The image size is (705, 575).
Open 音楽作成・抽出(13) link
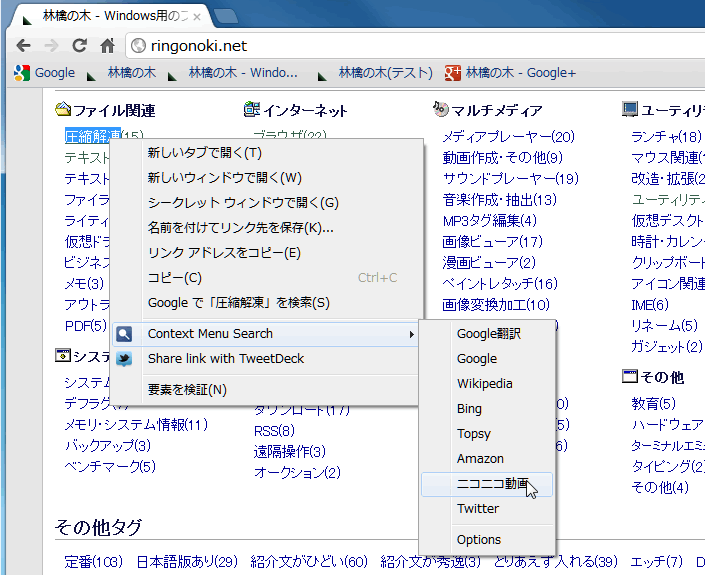(500, 200)
